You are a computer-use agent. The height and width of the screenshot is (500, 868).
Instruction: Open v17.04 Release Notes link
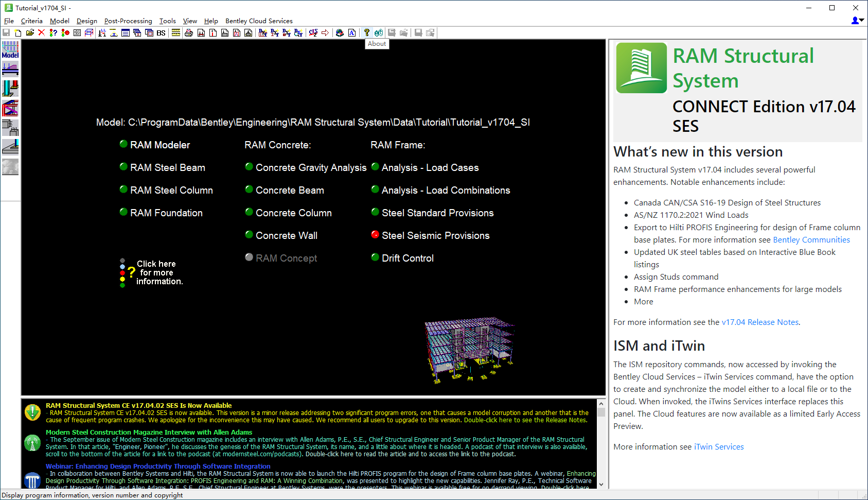760,322
